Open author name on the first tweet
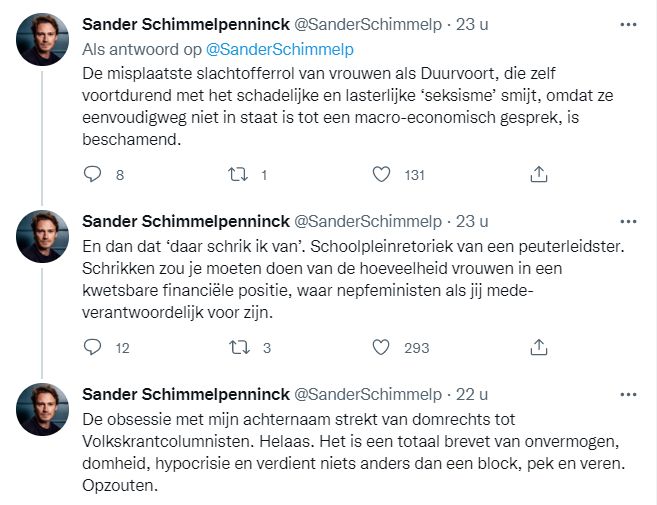 pos(185,23)
